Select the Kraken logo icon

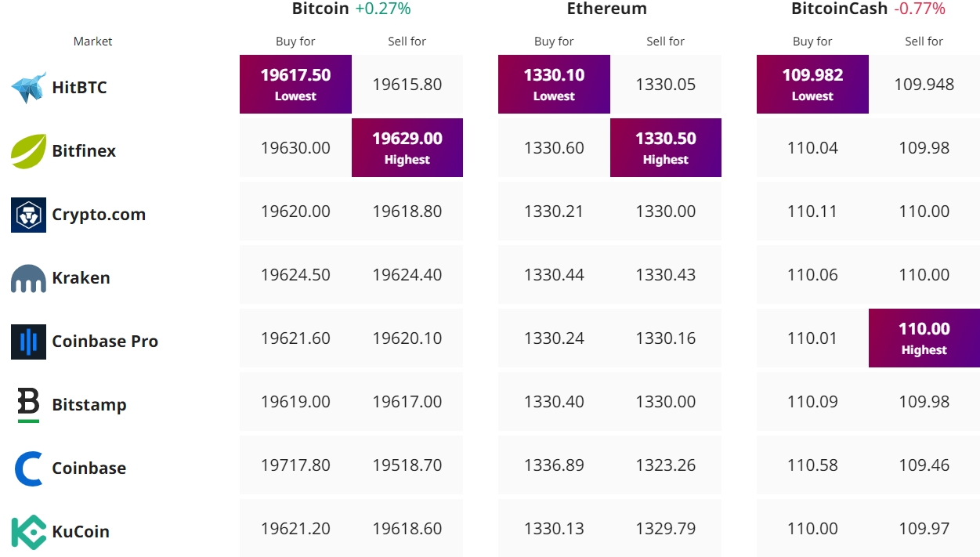point(28,278)
